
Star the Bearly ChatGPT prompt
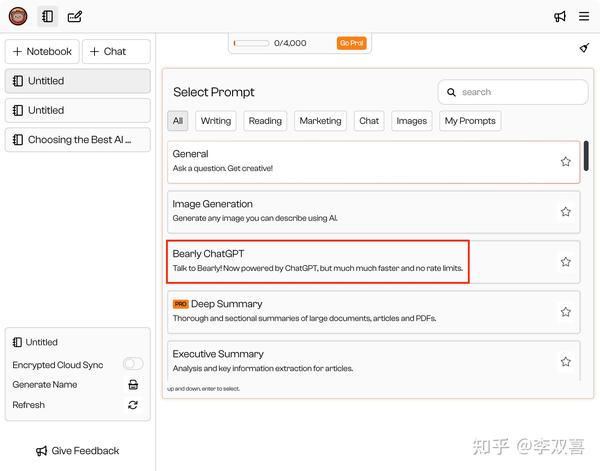click(565, 262)
